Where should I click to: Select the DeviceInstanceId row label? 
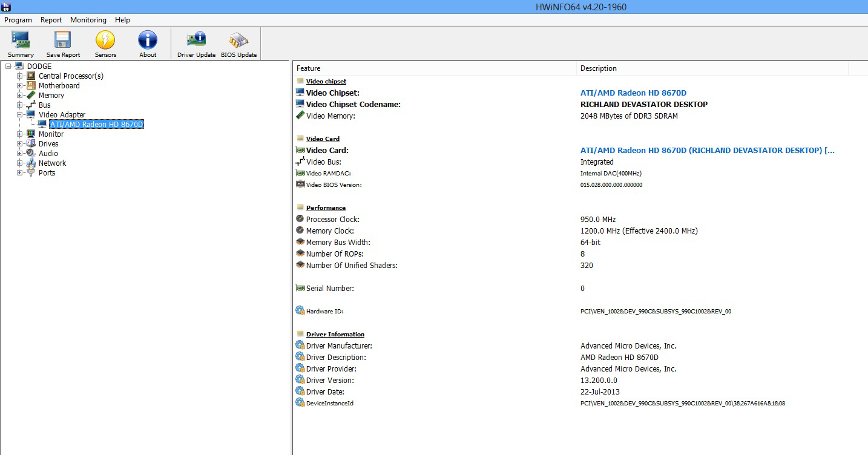coord(330,403)
